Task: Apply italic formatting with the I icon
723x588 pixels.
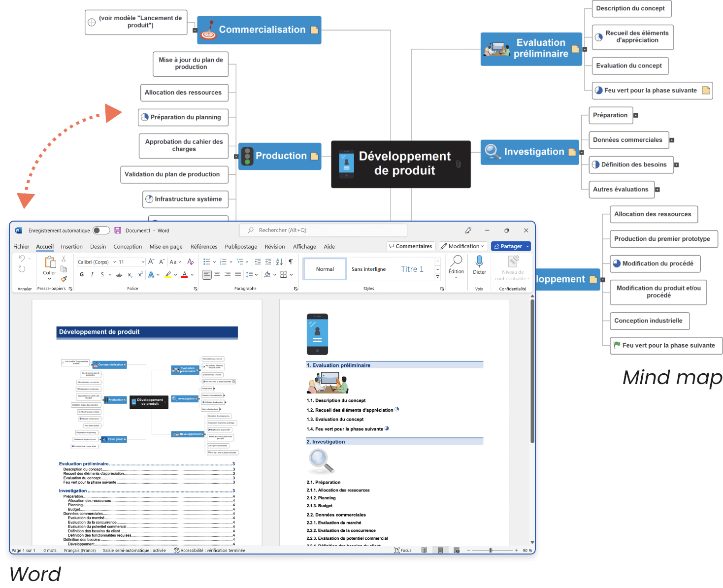Action: 92,275
